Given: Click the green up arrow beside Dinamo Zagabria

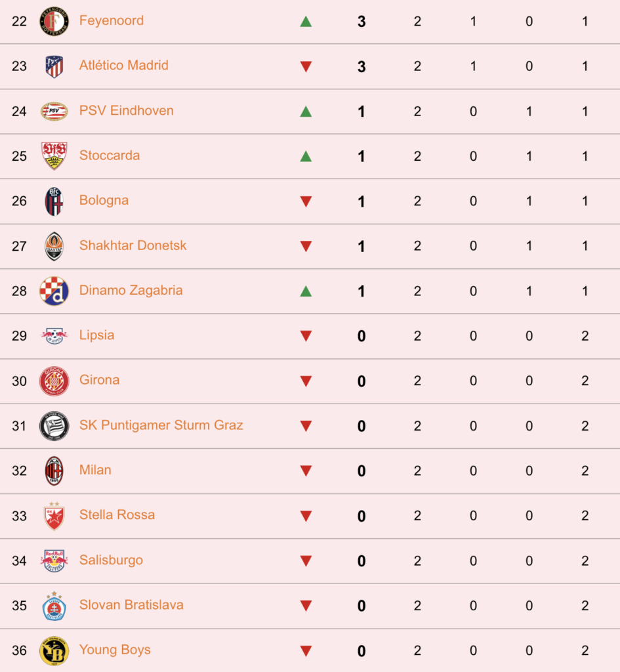Looking at the screenshot, I should click(306, 291).
